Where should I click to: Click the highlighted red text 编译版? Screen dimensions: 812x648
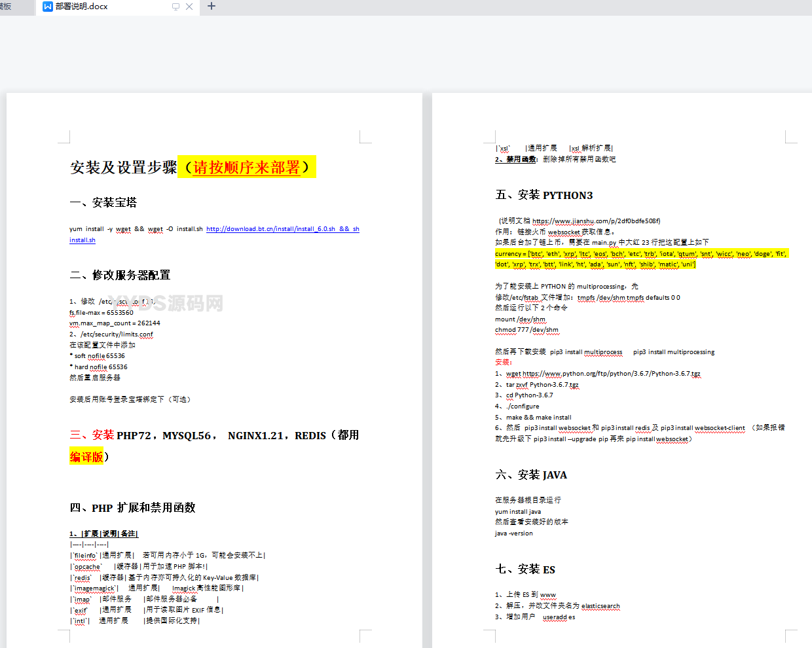coord(86,456)
